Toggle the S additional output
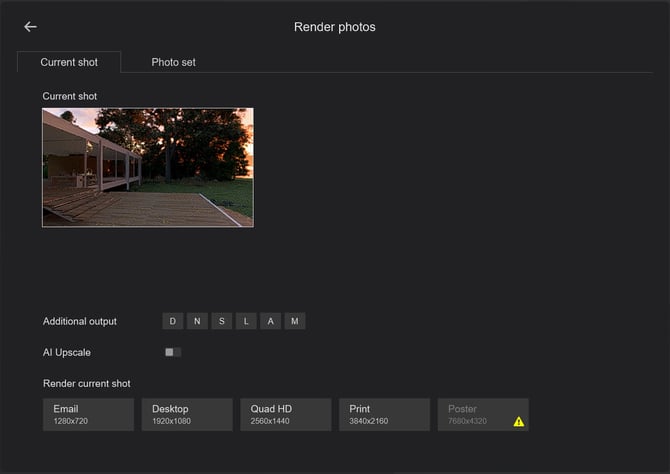670x474 pixels. (x=222, y=321)
